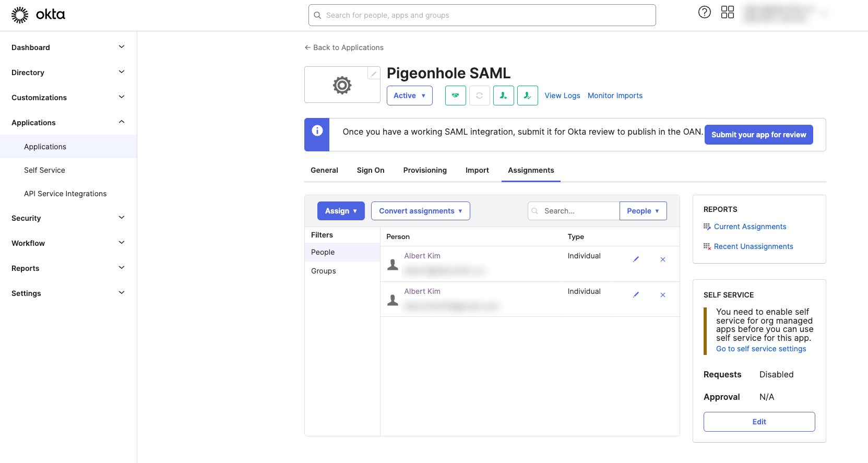Click the Okta logo in the header
The image size is (868, 463).
point(38,15)
